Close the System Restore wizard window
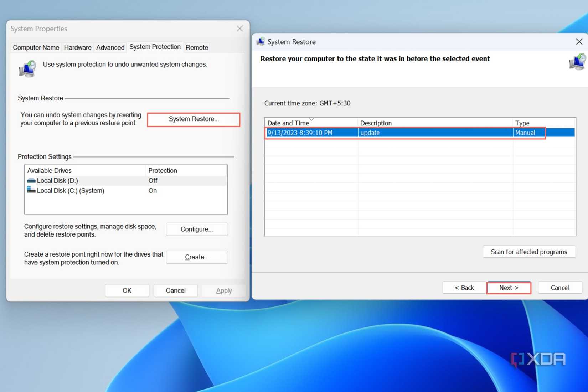 coord(579,42)
